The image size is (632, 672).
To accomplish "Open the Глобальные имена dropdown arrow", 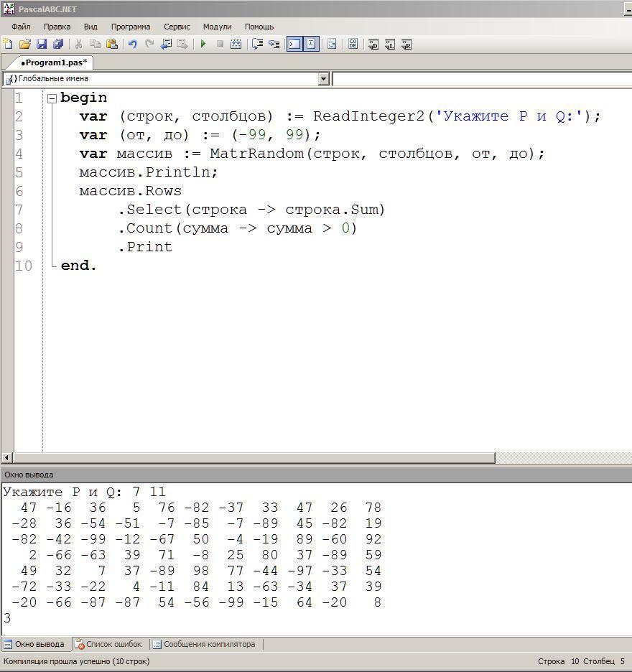I will pos(324,79).
